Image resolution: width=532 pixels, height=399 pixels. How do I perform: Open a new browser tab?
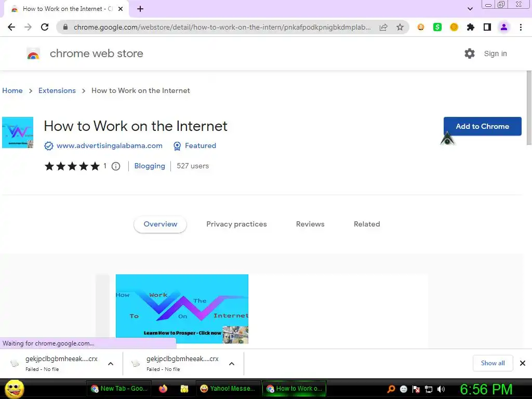click(140, 9)
